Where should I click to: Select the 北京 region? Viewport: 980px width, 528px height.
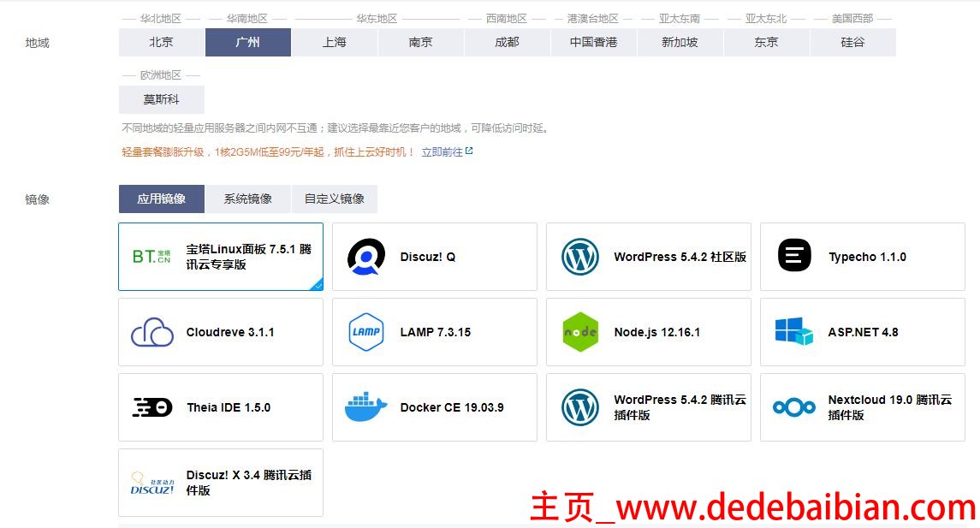pyautogui.click(x=161, y=43)
